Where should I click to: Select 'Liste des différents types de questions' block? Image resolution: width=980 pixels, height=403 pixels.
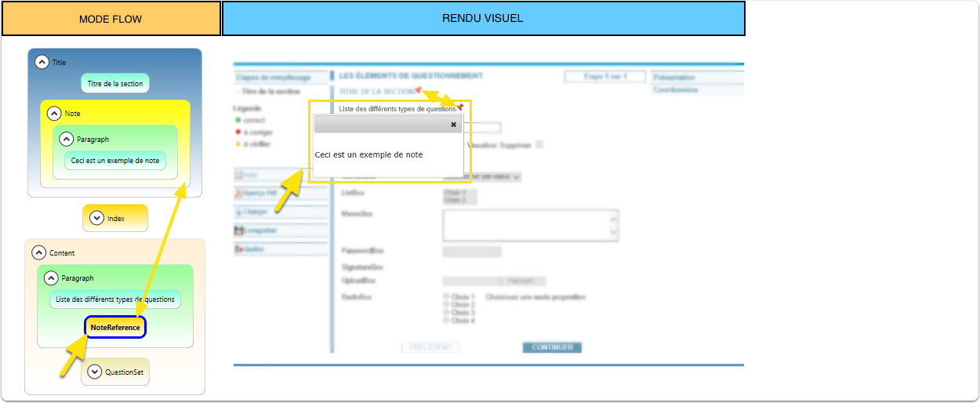tap(114, 300)
